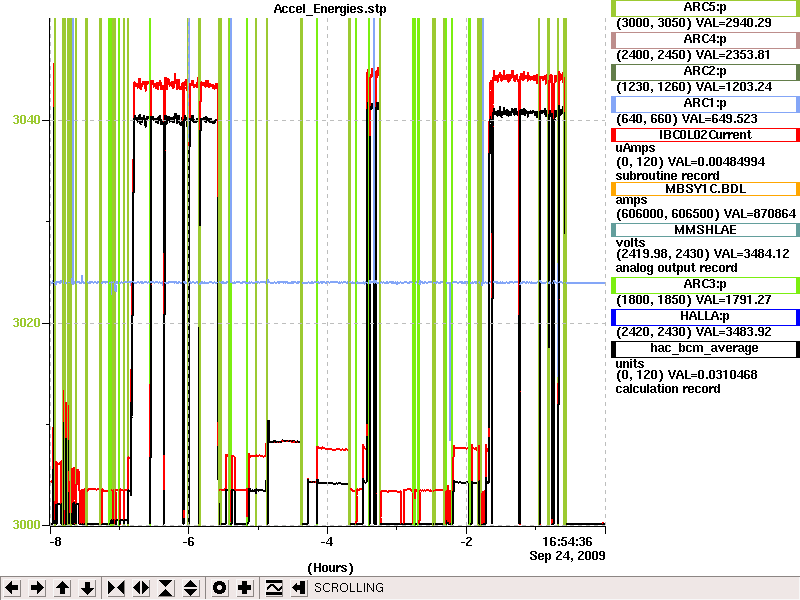Click the (Hours) axis unit label
The width and height of the screenshot is (800, 600).
[x=330, y=568]
